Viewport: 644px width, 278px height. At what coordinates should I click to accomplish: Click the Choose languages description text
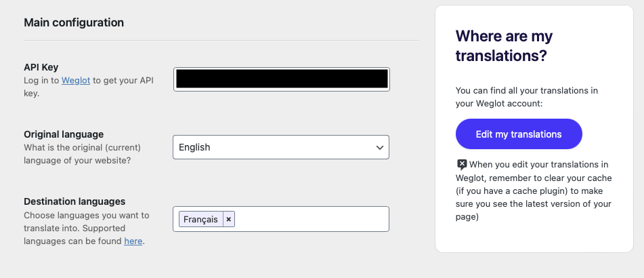(x=87, y=228)
